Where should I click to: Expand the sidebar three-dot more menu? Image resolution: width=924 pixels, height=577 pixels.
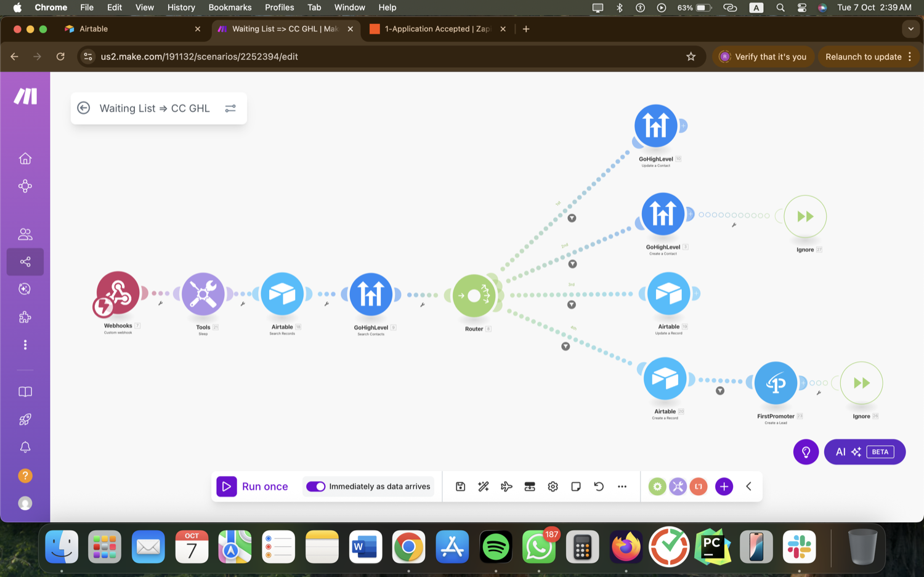(x=25, y=345)
